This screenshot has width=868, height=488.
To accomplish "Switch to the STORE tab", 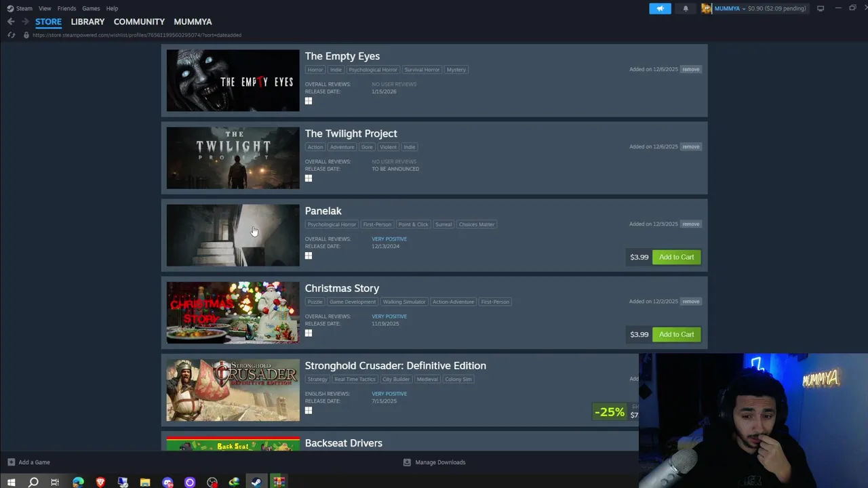I will (x=48, y=22).
